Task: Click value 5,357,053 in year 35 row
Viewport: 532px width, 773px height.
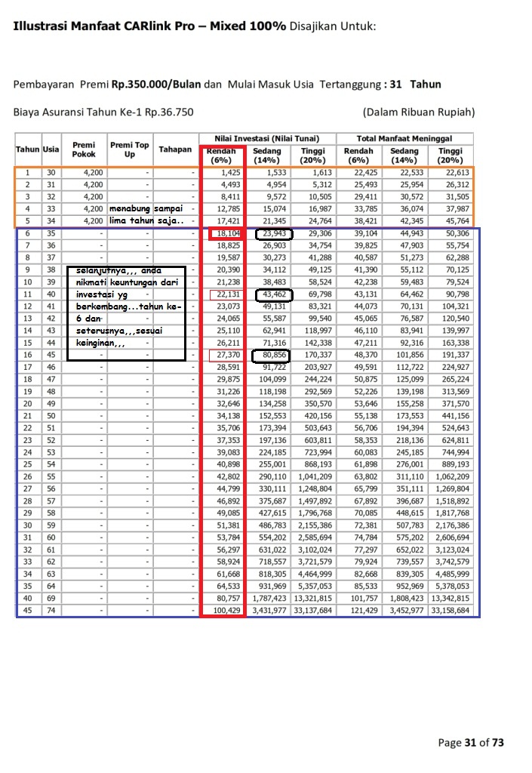Action: [x=315, y=586]
